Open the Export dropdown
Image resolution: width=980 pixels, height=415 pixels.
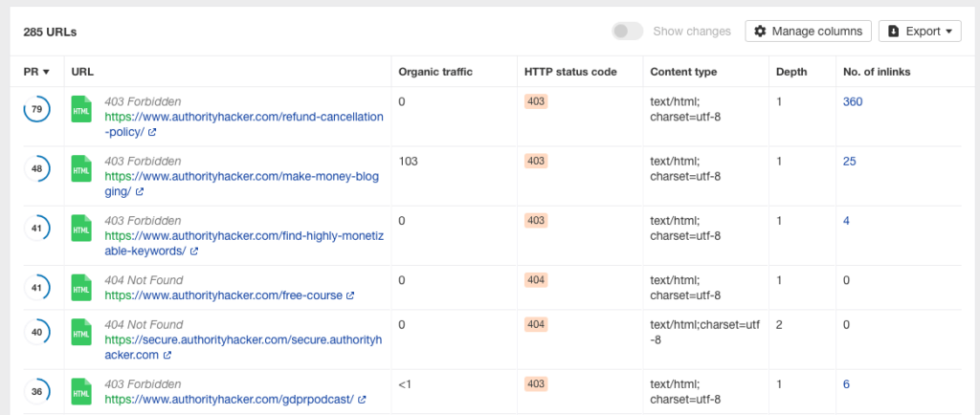(920, 32)
